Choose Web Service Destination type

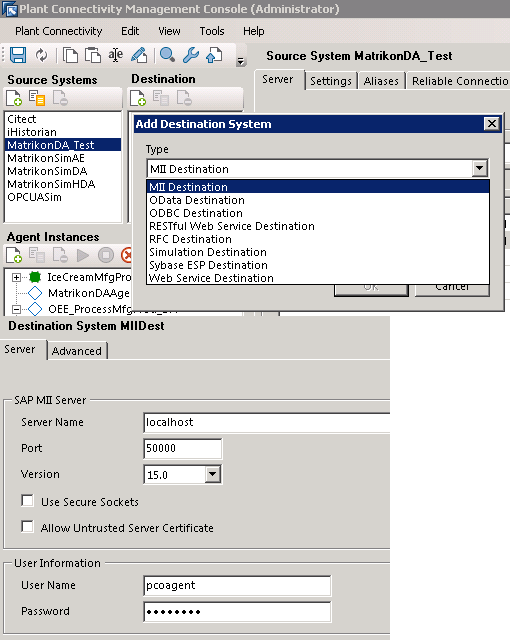318,278
